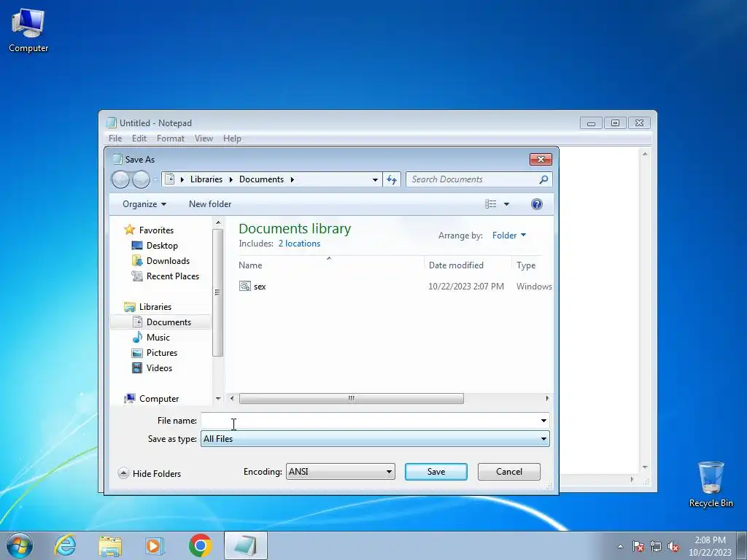Open the Windows Start orb
This screenshot has height=560, width=747.
[20, 545]
